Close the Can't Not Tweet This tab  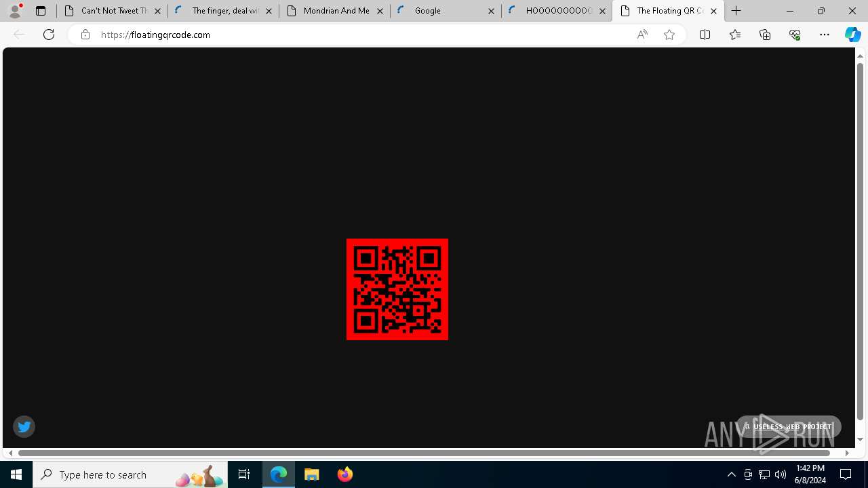pyautogui.click(x=157, y=11)
